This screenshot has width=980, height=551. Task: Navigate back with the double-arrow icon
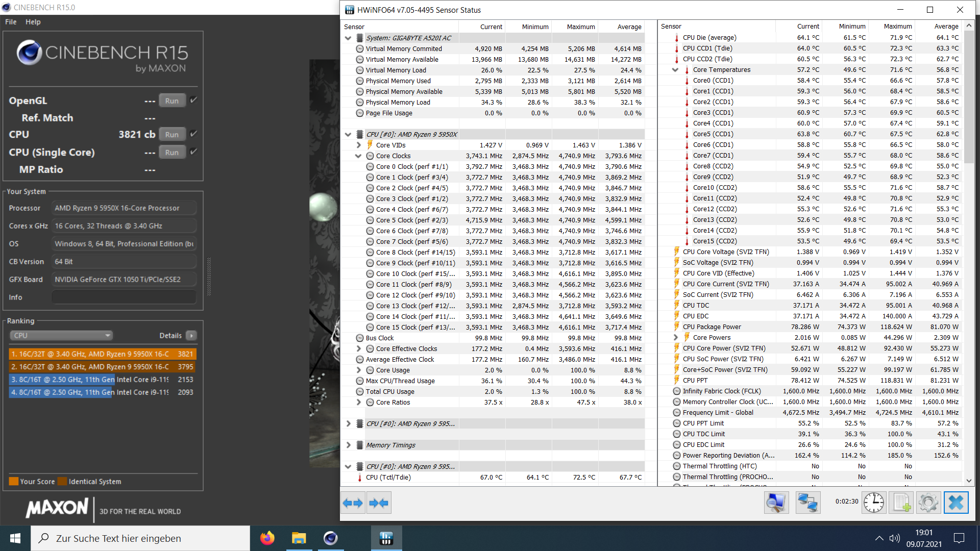[x=353, y=503]
